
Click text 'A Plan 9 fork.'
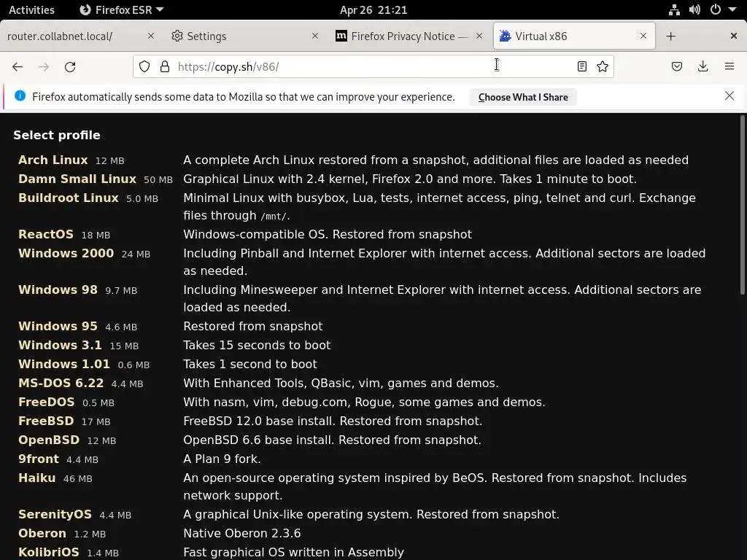click(x=222, y=459)
